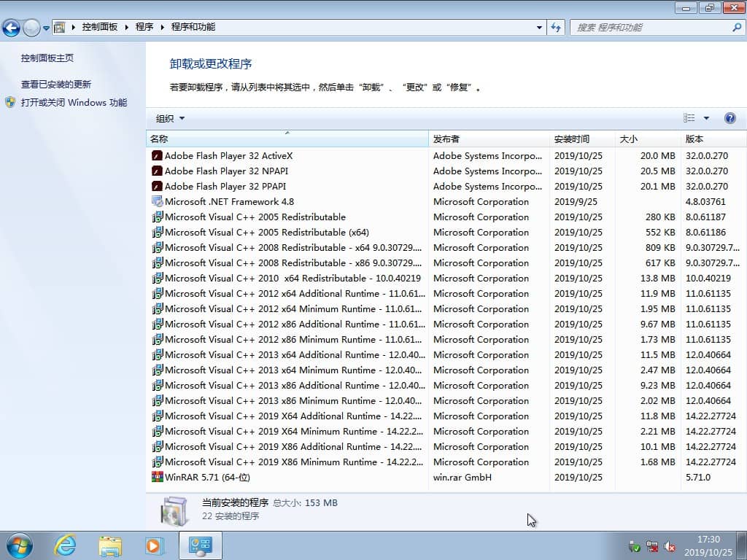Click the Adobe Flash Player 32 ActiveX icon
The image size is (747, 560).
[156, 155]
